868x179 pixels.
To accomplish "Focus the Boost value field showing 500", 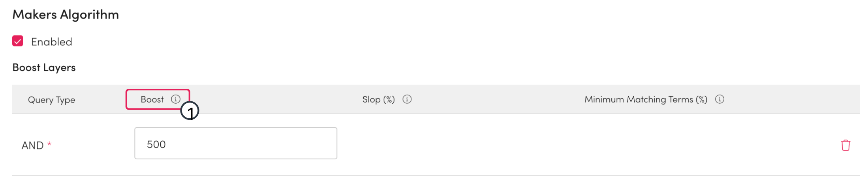I will 235,144.
